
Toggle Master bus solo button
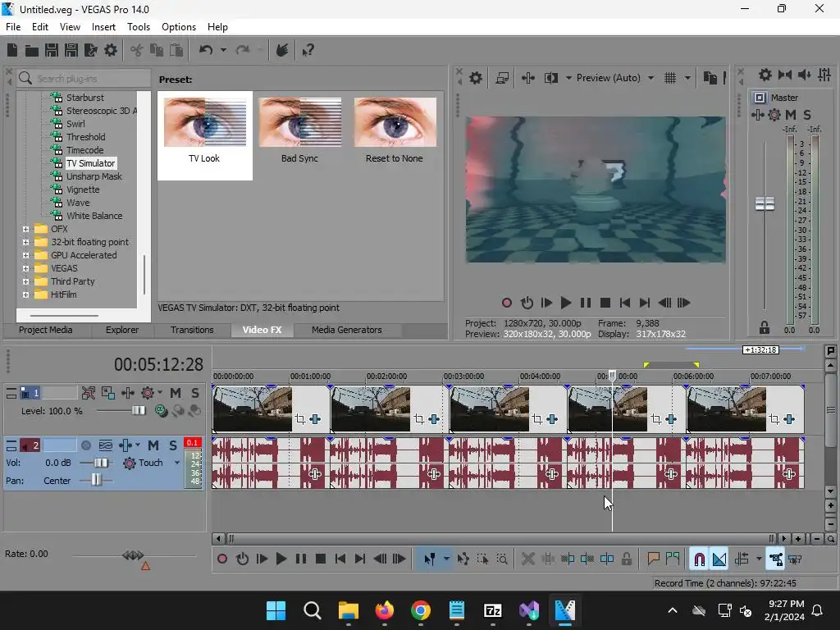point(807,115)
